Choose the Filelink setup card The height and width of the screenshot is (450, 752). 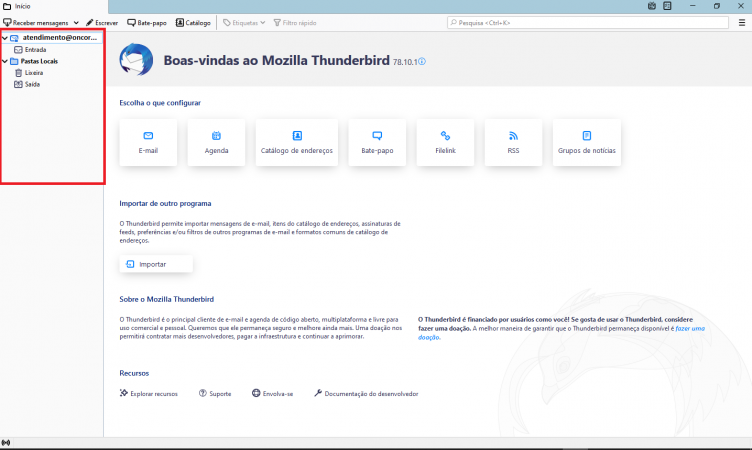tap(446, 142)
